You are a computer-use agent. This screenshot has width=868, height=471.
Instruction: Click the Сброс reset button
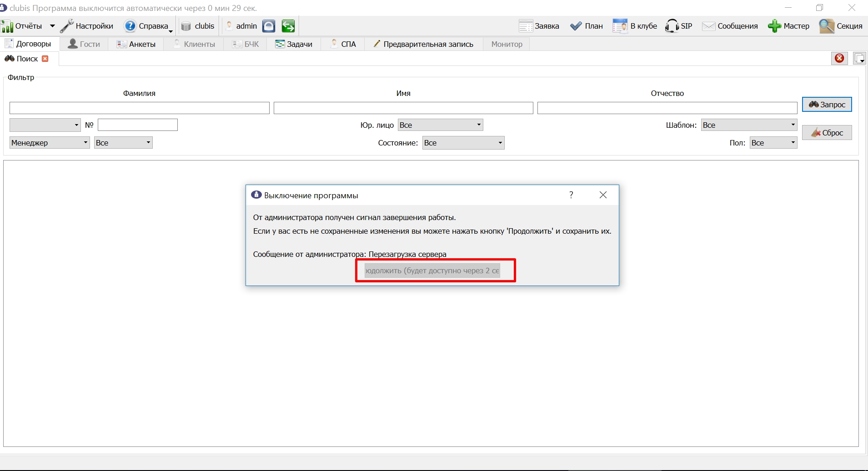(827, 133)
